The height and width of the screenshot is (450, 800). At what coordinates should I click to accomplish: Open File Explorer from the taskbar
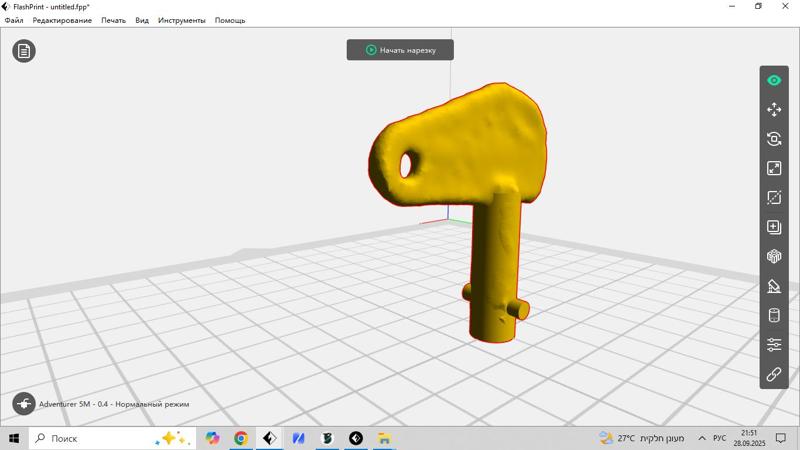[x=384, y=438]
